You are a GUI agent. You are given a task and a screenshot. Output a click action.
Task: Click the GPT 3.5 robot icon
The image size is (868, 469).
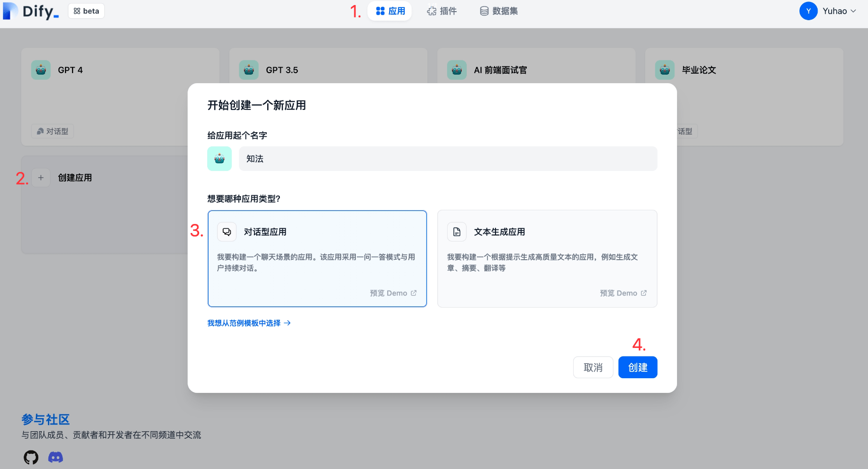pos(249,70)
